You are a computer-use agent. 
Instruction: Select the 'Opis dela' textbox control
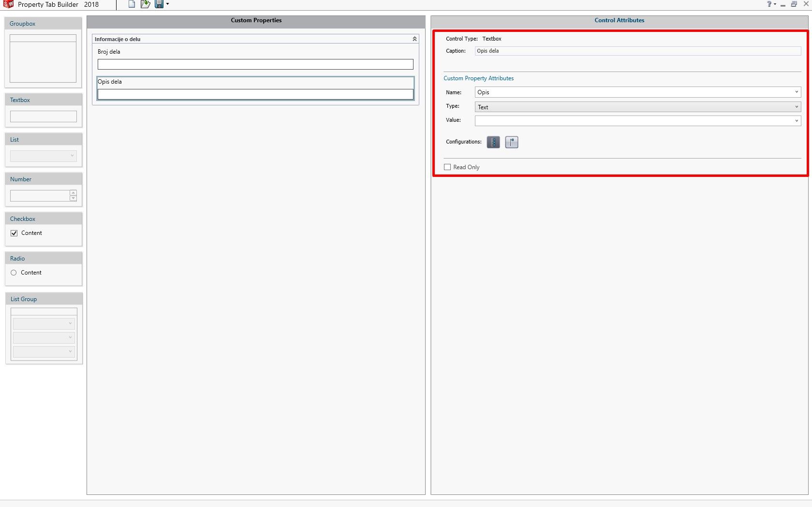click(x=255, y=88)
